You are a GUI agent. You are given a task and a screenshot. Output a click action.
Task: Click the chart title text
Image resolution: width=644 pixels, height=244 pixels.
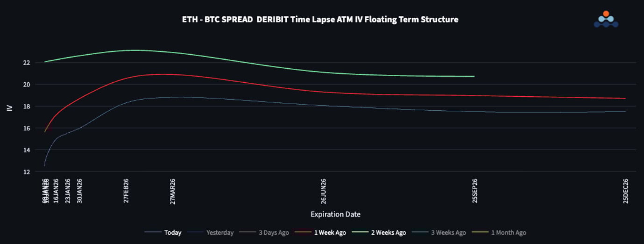(x=320, y=20)
